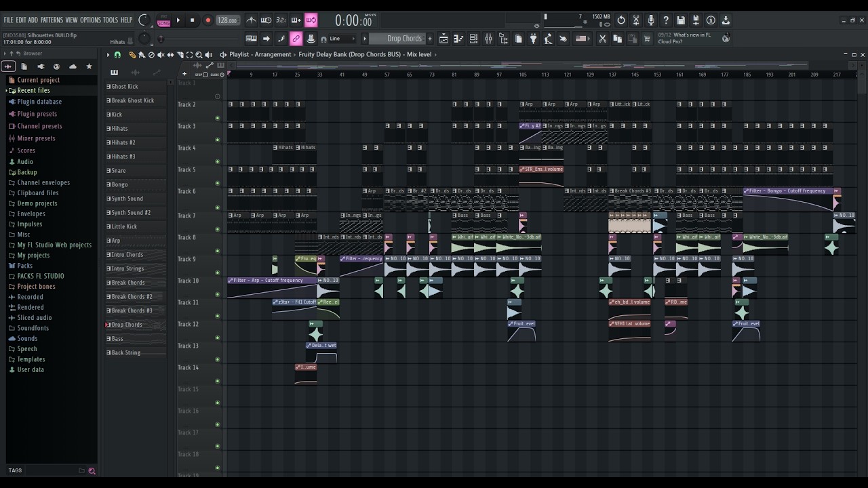This screenshot has width=868, height=488.
Task: Pick the Zoom magnifier tool in playlist
Action: (x=199, y=54)
